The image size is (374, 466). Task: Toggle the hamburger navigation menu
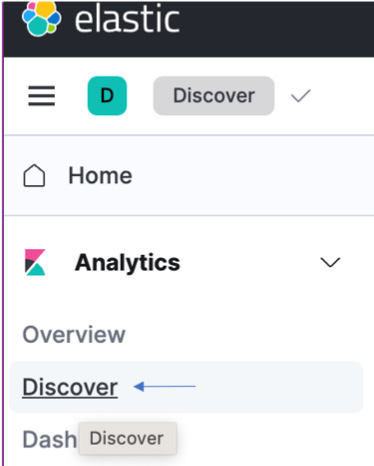tap(42, 96)
